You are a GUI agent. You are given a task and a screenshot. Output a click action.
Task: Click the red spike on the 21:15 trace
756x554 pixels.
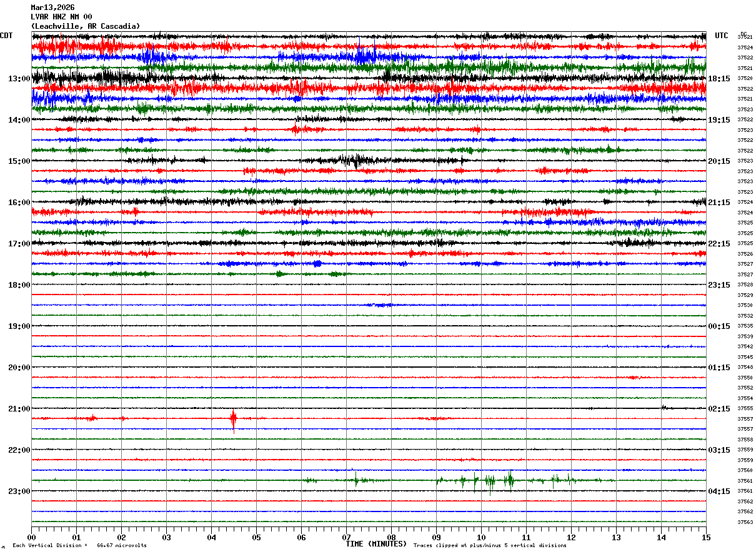click(234, 420)
